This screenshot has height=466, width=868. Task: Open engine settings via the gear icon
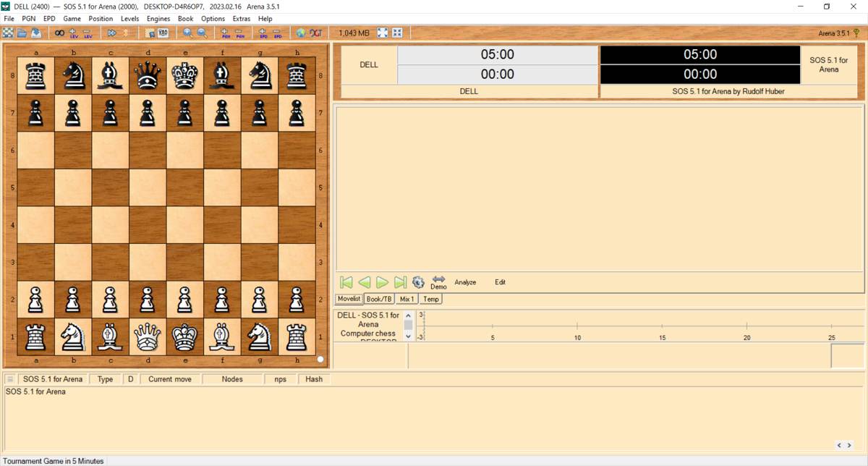click(418, 282)
